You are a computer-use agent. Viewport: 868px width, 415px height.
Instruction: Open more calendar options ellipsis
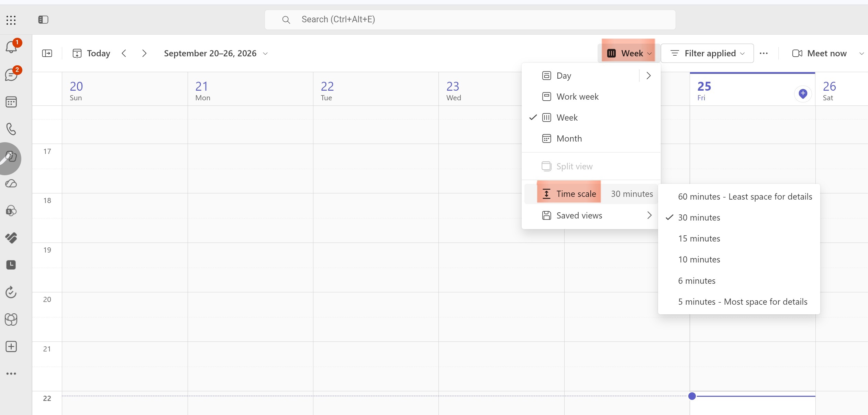764,53
